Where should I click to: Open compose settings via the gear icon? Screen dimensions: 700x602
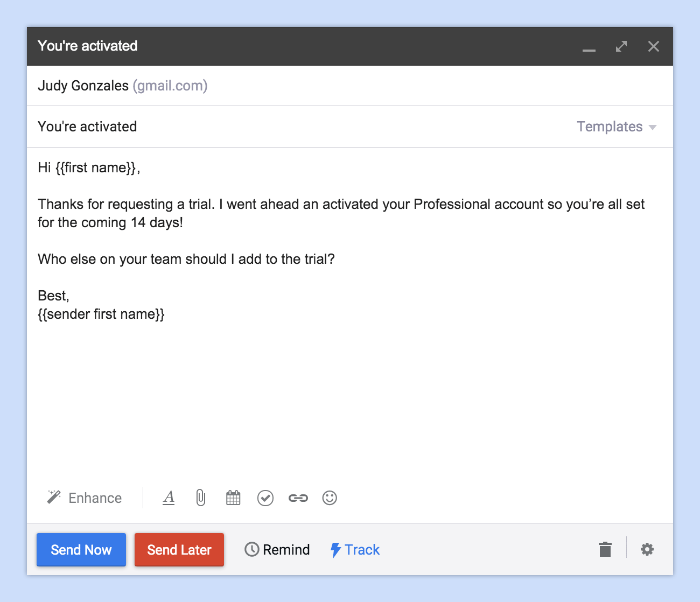(x=647, y=549)
